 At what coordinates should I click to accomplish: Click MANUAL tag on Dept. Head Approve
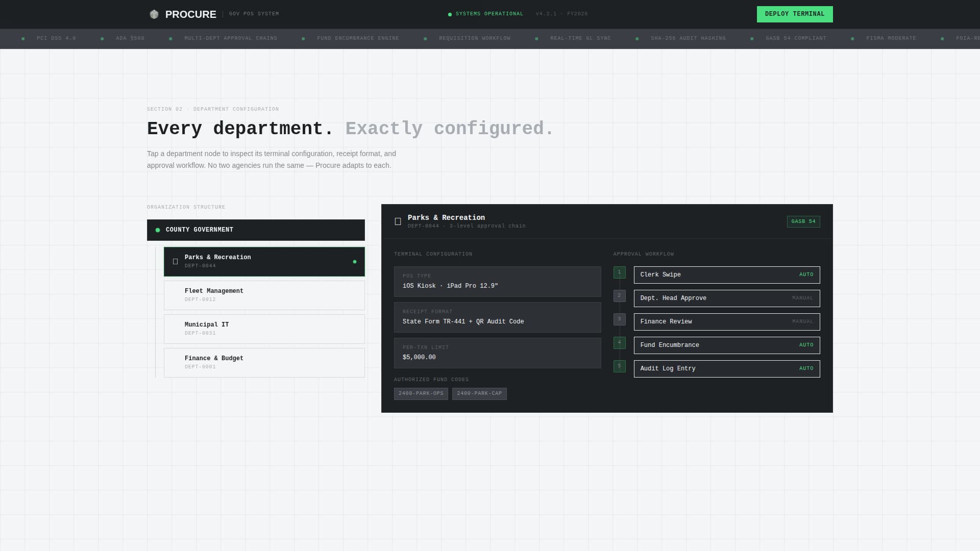pyautogui.click(x=802, y=298)
